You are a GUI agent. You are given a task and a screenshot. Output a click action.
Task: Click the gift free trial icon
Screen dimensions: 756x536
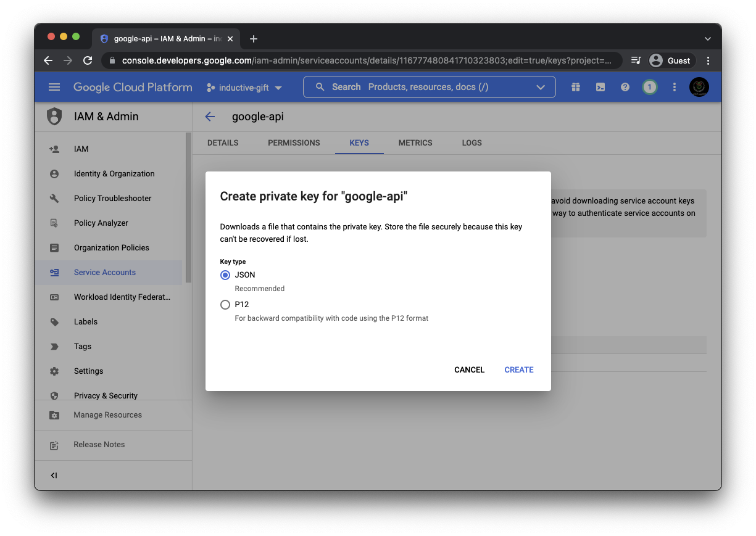click(x=576, y=88)
